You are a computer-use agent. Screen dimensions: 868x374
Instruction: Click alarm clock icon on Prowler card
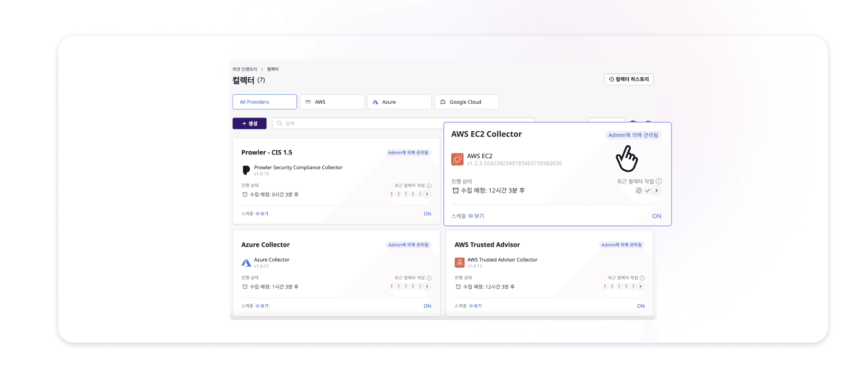(245, 194)
